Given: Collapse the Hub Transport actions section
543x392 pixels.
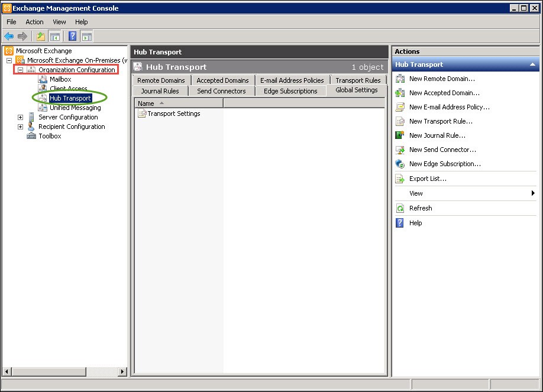Looking at the screenshot, I should [532, 64].
